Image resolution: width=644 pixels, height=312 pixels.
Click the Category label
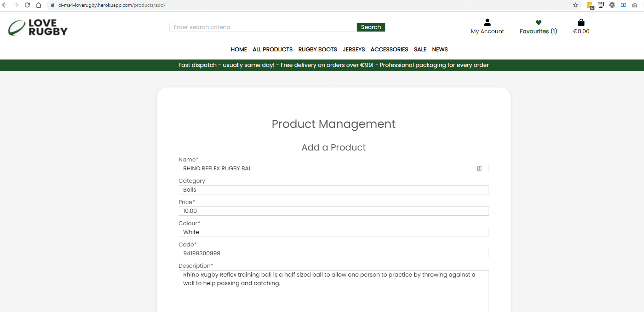point(192,181)
